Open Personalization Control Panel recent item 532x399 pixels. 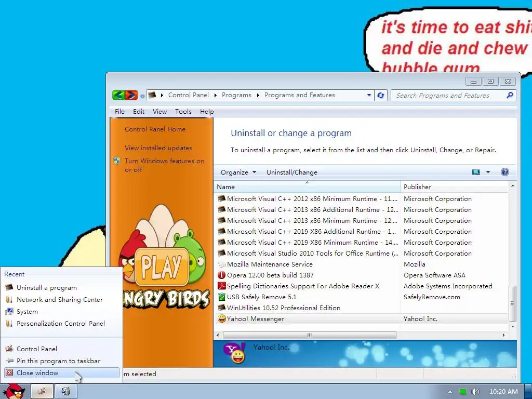61,323
